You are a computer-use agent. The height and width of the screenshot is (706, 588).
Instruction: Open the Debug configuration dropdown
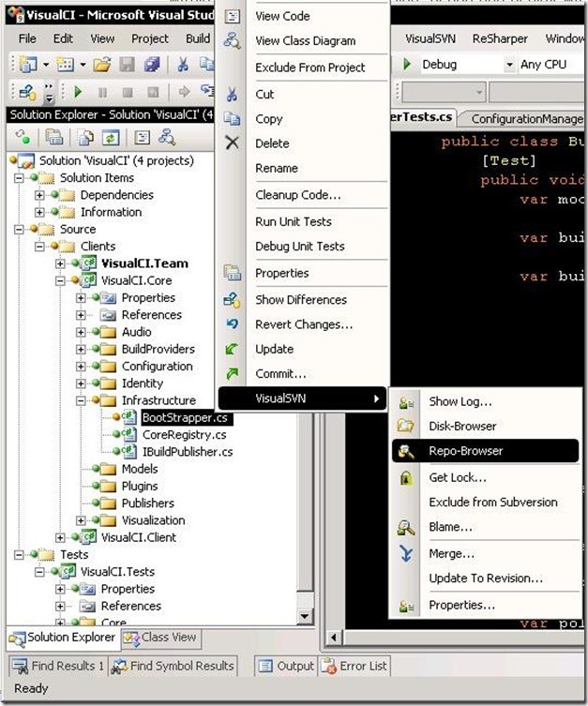pos(509,65)
